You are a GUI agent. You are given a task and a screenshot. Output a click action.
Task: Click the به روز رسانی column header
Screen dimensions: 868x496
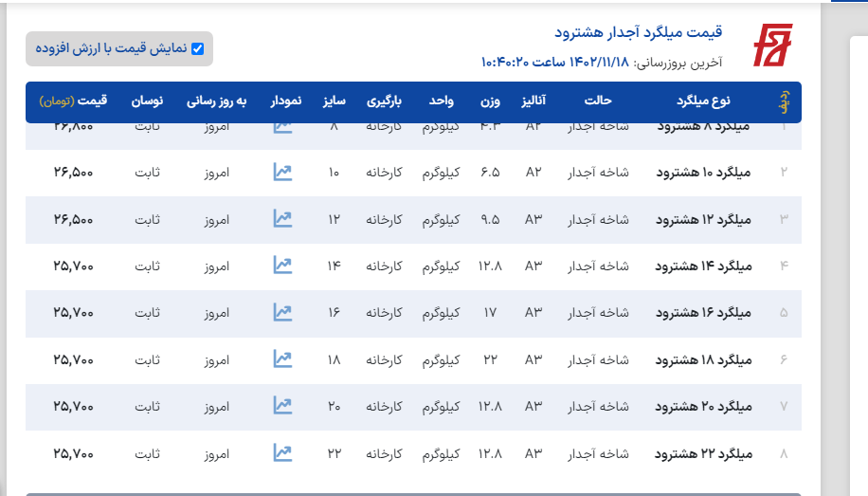216,101
